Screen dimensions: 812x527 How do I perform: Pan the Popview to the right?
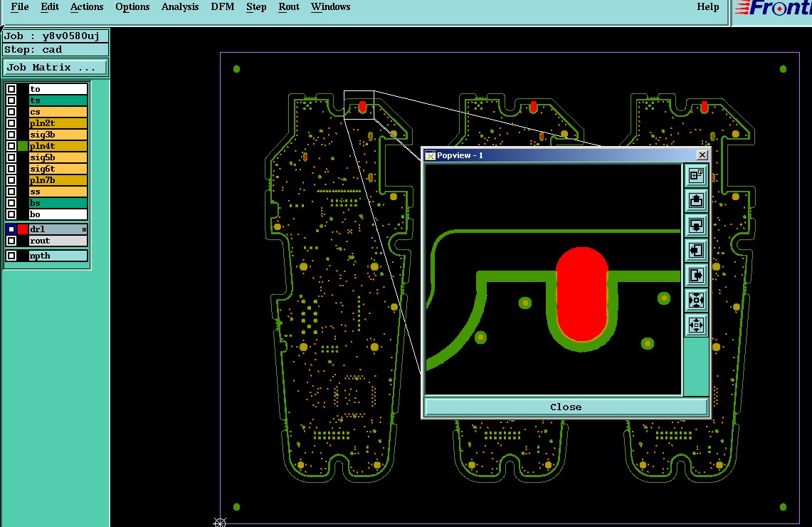point(696,275)
